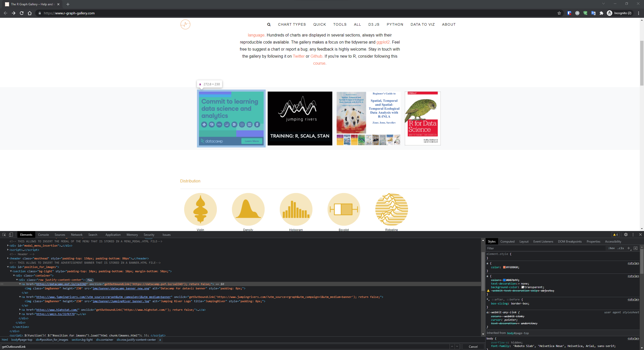Select body#page-top in the breadcrumb bar
Viewport: 644px width, 350px height.
pos(22,339)
